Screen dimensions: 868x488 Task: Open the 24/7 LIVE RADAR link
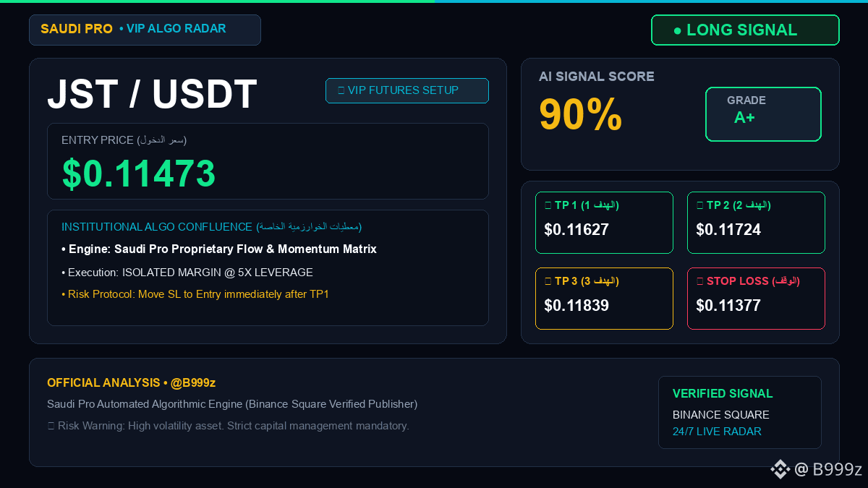coord(717,432)
